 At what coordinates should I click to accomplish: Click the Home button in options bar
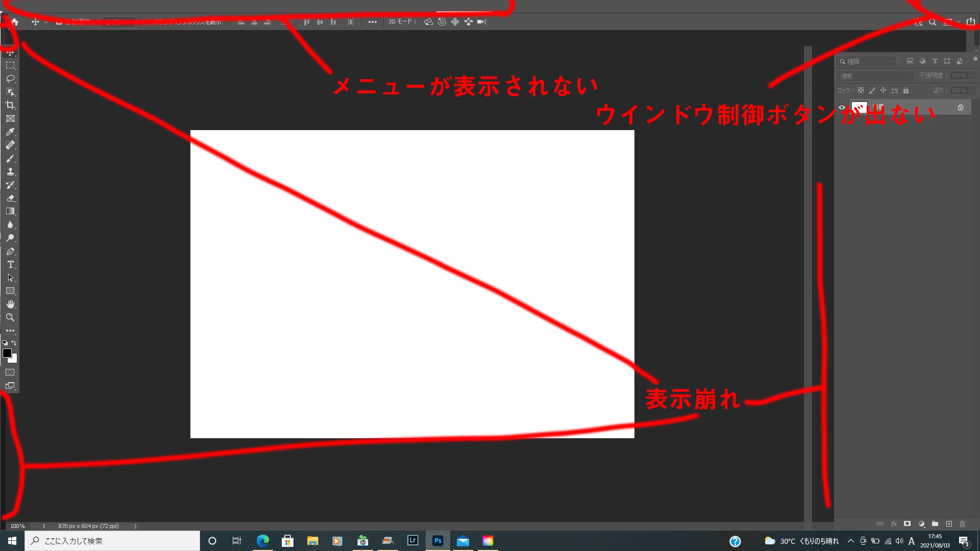click(x=15, y=22)
